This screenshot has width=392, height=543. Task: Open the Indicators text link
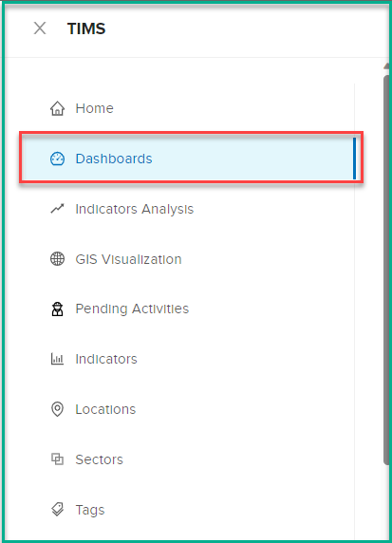point(106,359)
